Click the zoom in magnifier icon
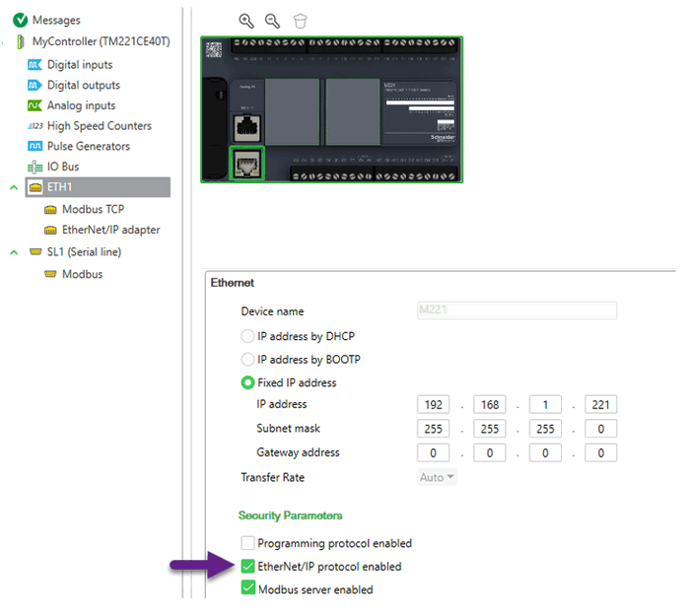The image size is (690, 616). [246, 21]
